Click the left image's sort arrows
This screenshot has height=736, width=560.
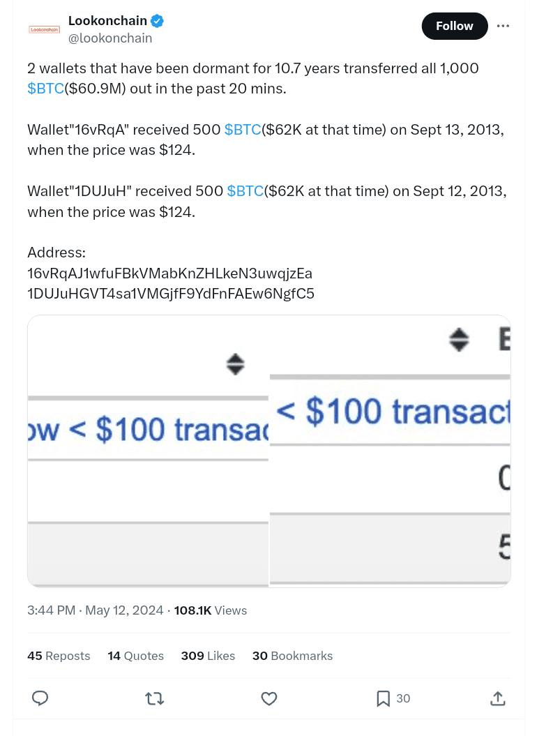point(235,363)
